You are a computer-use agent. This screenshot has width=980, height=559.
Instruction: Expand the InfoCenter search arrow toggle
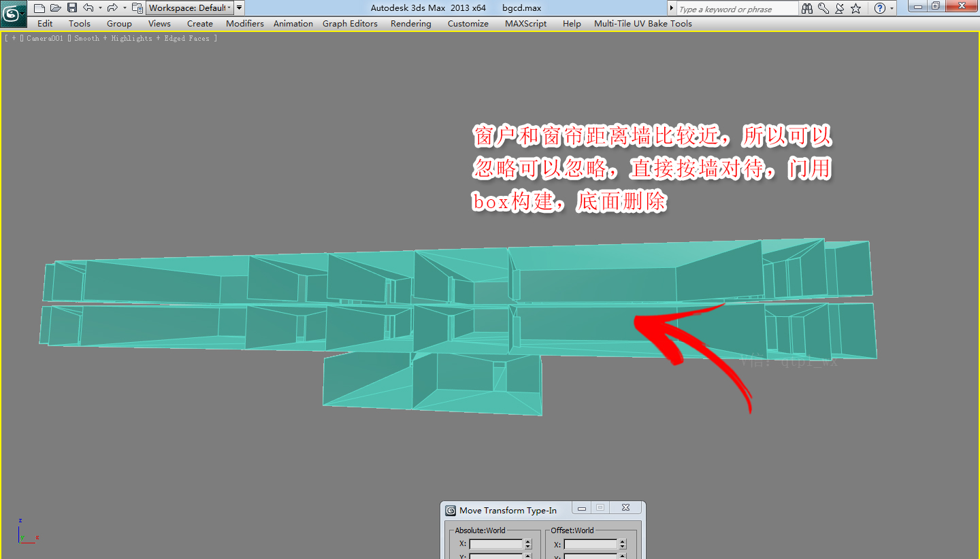(x=672, y=9)
